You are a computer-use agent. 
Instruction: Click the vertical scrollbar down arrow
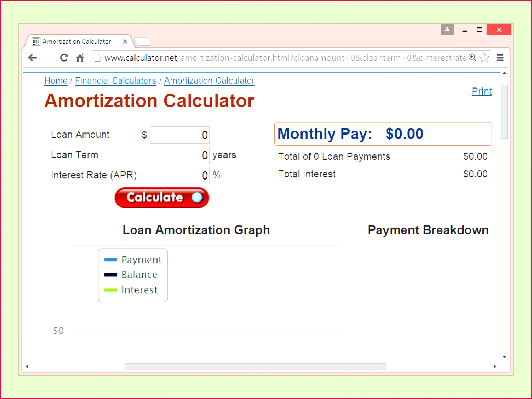pos(504,357)
